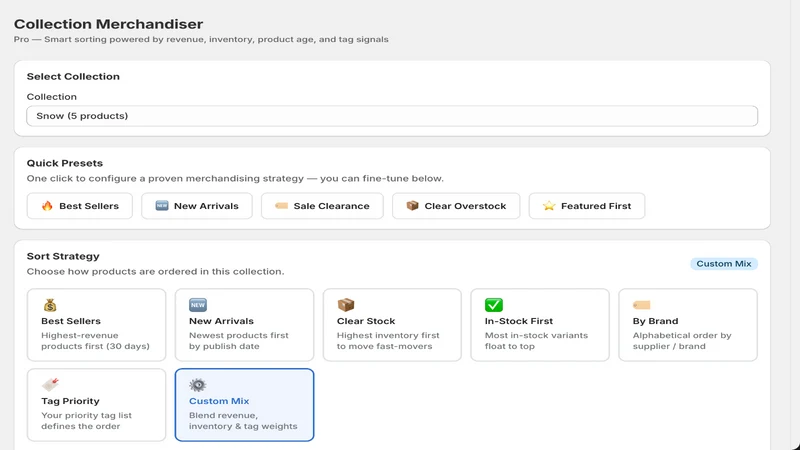The image size is (800, 450).
Task: Apply the New Arrivals quick preset
Action: pyautogui.click(x=197, y=206)
